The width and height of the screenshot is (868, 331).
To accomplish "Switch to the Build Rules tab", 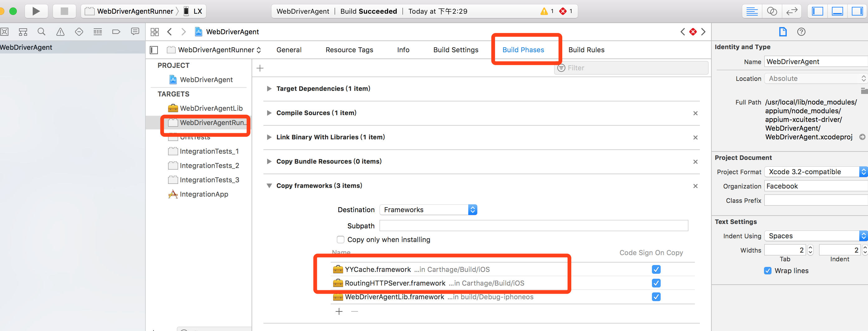I will (x=586, y=50).
